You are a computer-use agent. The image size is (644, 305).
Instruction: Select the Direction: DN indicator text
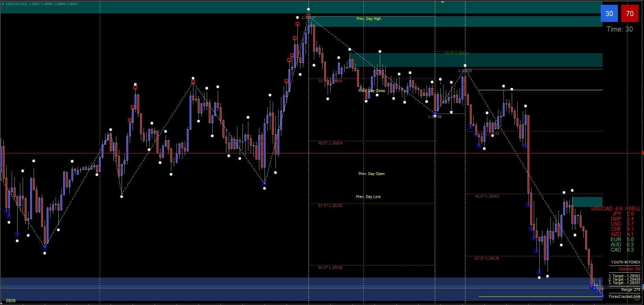pos(629,269)
